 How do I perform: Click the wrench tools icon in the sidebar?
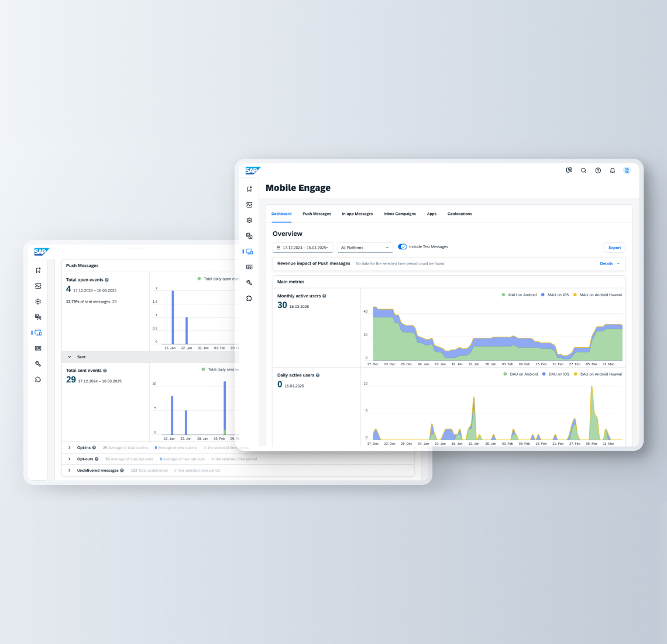pos(249,282)
